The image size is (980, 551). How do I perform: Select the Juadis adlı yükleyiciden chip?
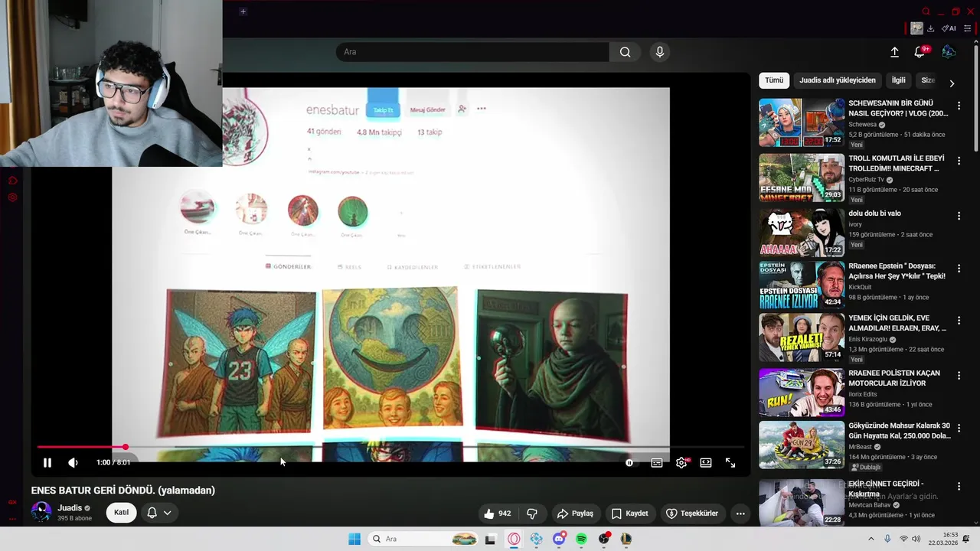838,80
